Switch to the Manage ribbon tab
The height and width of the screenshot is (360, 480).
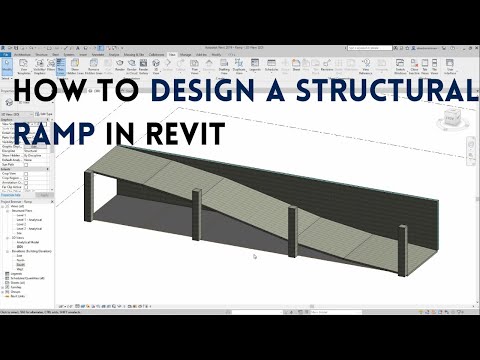tap(185, 55)
